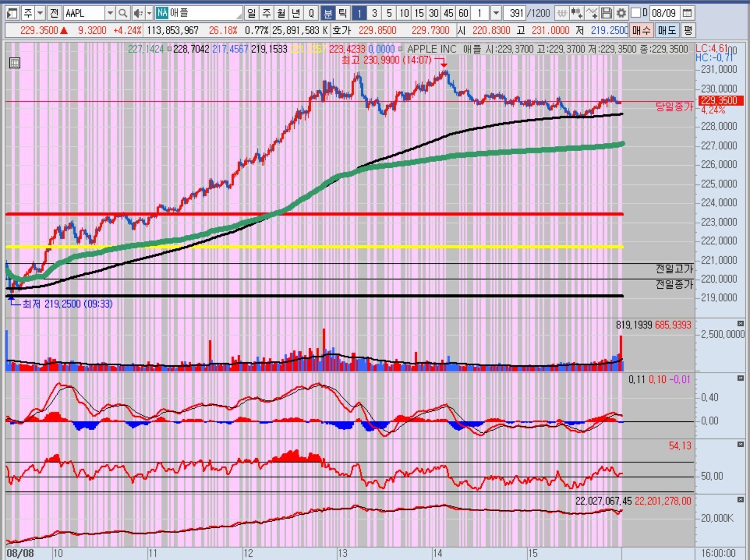The image size is (750, 560).
Task: Click the 최저 219,2500 low price label
Action: pyautogui.click(x=68, y=304)
